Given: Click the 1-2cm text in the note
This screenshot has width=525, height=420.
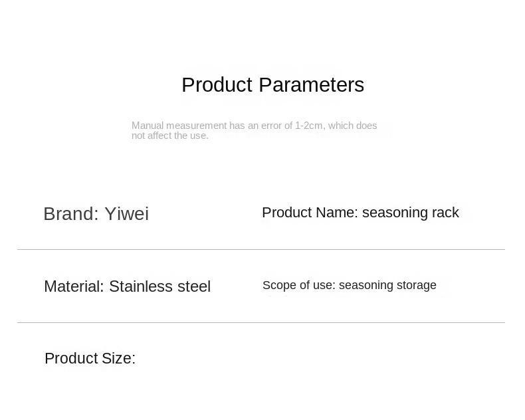Looking at the screenshot, I should 308,126.
